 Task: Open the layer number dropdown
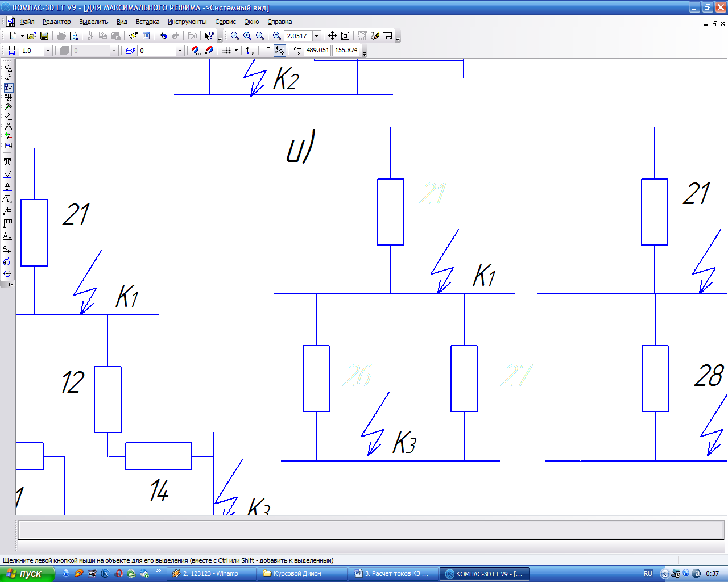(x=180, y=51)
